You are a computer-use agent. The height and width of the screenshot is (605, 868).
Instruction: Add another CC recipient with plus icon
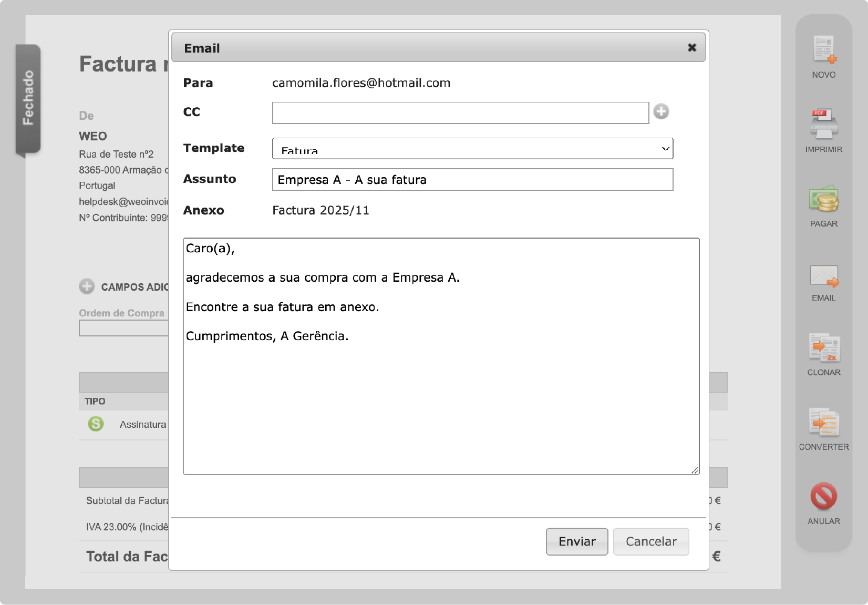(661, 112)
